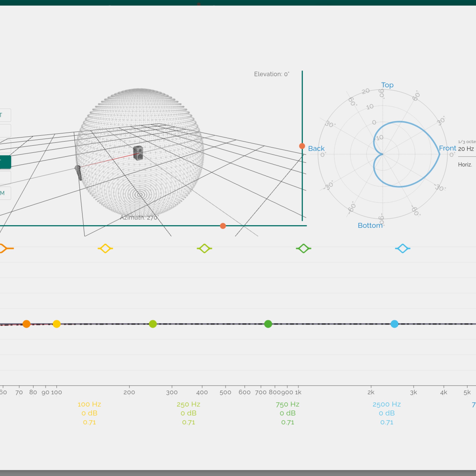The width and height of the screenshot is (476, 476).
Task: Click the 2500 Hz frequency label
Action: tap(387, 404)
